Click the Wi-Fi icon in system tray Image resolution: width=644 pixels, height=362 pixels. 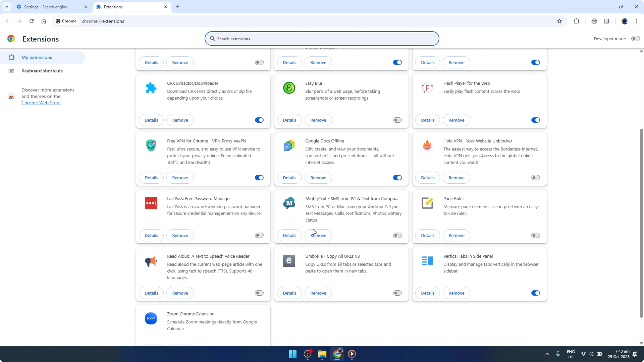click(x=583, y=354)
